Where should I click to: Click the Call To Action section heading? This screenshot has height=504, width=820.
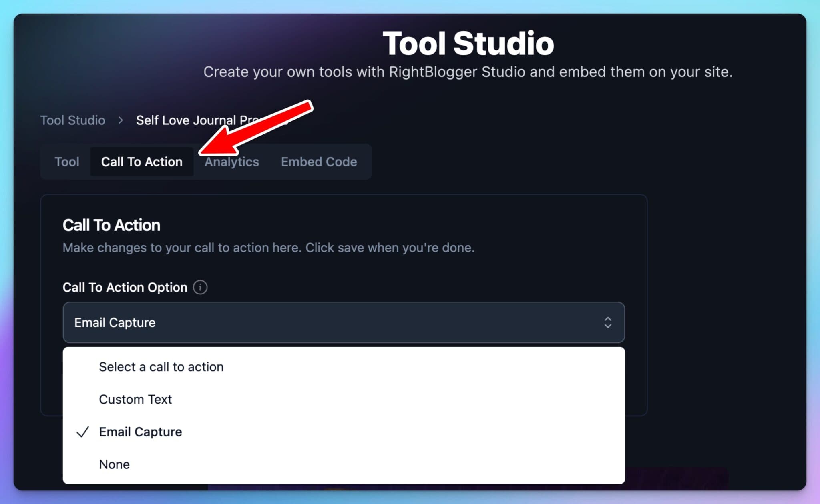point(111,225)
